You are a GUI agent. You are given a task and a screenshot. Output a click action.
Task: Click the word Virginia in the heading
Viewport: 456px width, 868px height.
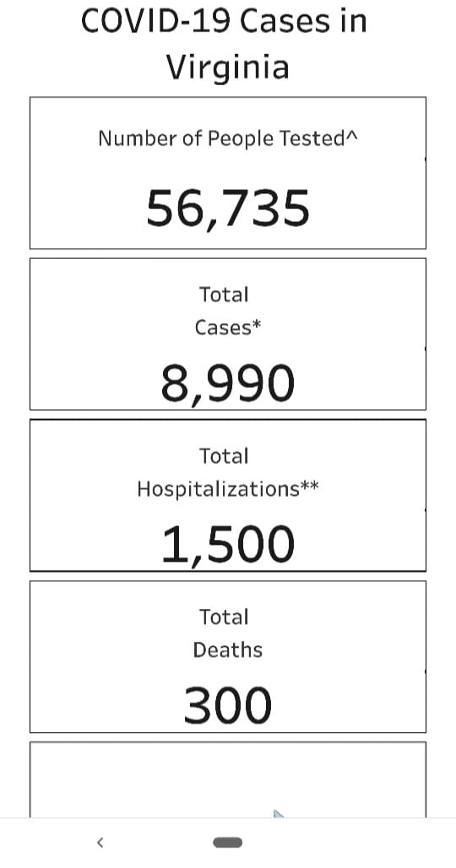(x=228, y=67)
